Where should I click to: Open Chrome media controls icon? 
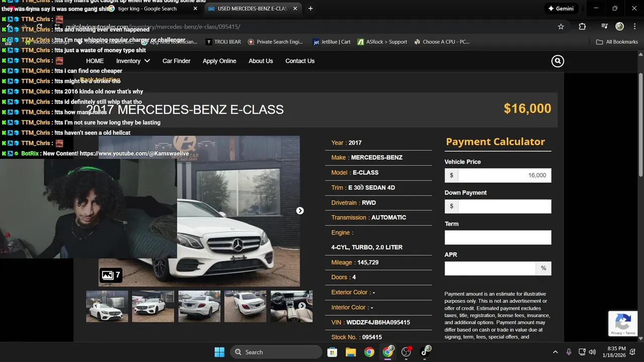pos(604,27)
